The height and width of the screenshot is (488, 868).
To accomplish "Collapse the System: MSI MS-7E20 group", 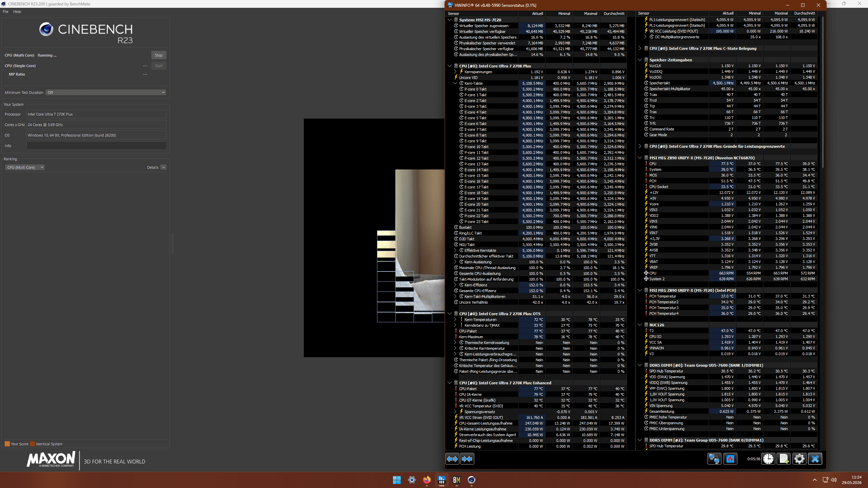I will tap(450, 20).
